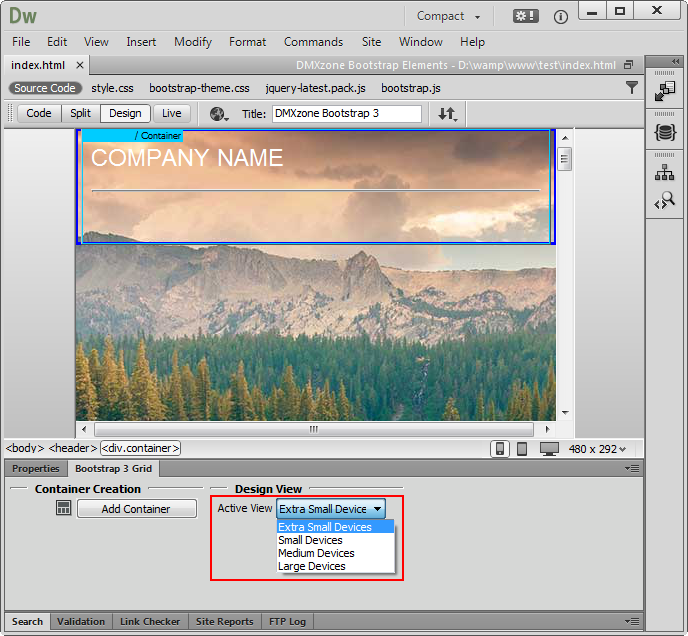Open the Bootstrap panel options menu icon
Screen dimensions: 688x636
pyautogui.click(x=632, y=469)
